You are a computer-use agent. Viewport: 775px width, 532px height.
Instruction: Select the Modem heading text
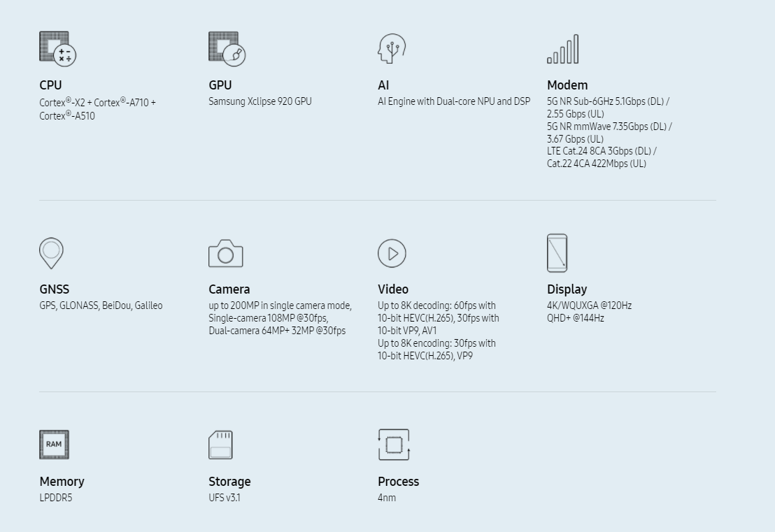click(567, 85)
